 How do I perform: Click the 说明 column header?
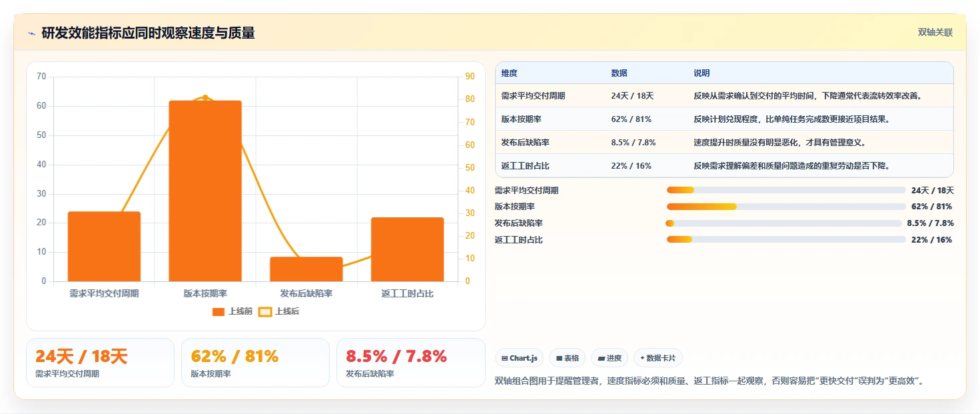702,73
